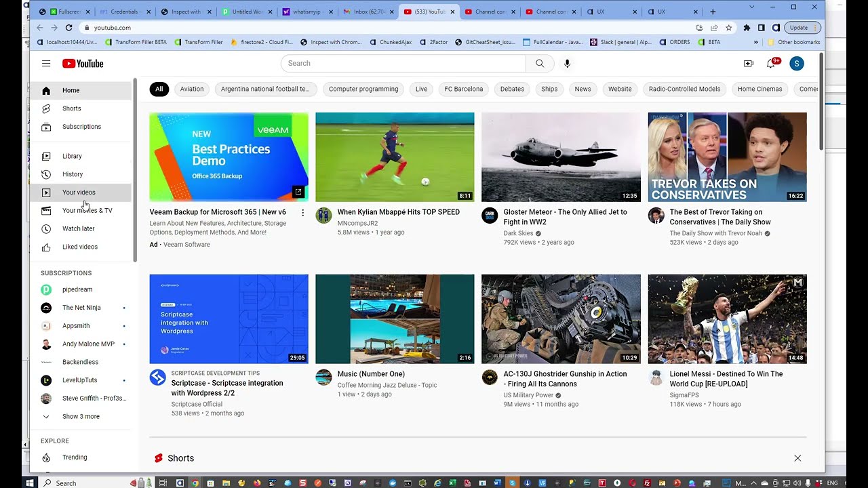Viewport: 868px width, 488px height.
Task: Close the Shorts shelf
Action: [x=797, y=458]
